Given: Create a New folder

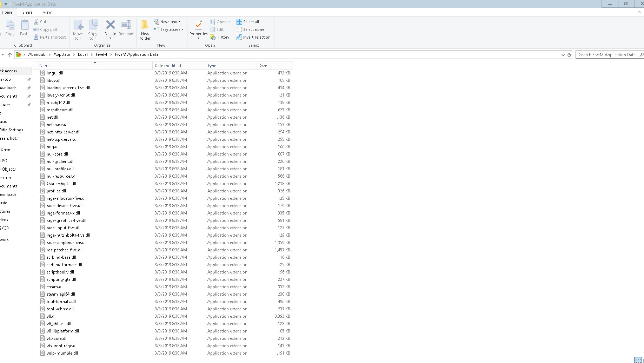Looking at the screenshot, I should (x=145, y=30).
